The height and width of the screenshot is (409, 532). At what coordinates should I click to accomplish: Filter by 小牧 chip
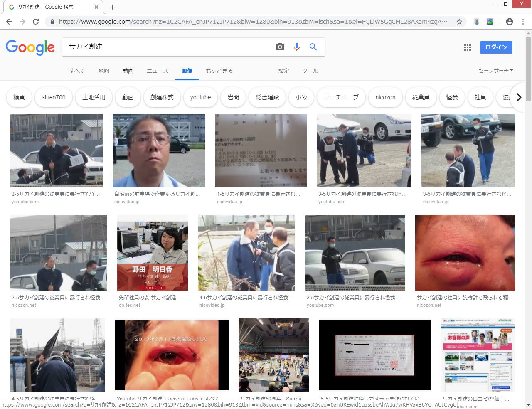point(301,97)
